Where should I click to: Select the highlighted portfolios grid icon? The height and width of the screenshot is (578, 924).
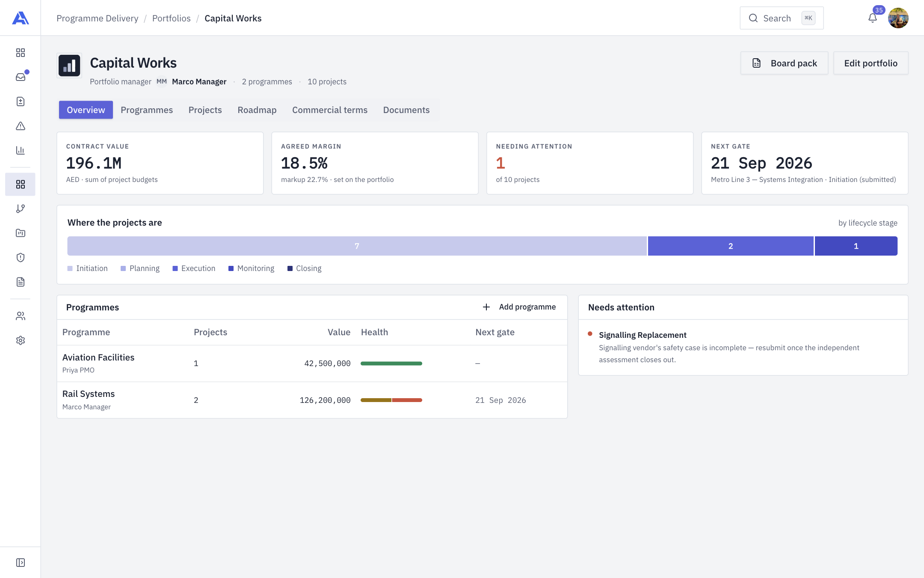20,184
